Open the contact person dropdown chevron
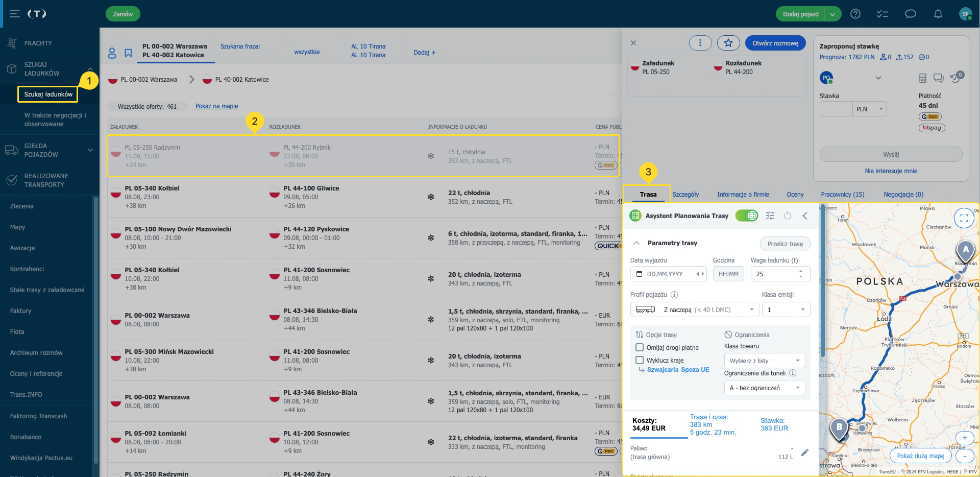The width and height of the screenshot is (980, 477). 878,78
